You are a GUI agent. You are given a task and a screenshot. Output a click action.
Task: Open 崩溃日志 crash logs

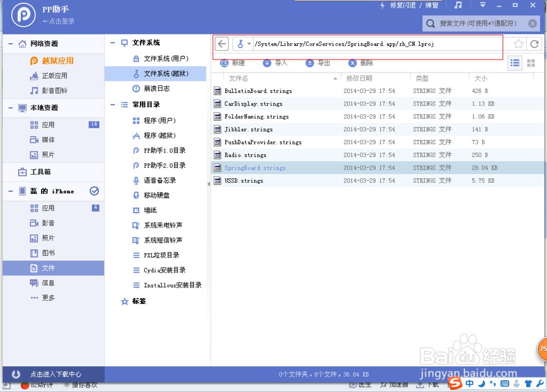pyautogui.click(x=151, y=89)
